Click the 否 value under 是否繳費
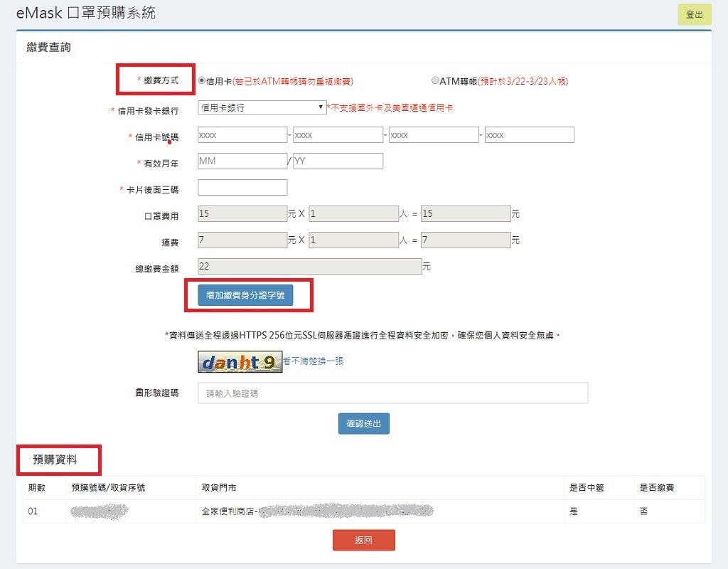This screenshot has height=569, width=728. pos(643,511)
